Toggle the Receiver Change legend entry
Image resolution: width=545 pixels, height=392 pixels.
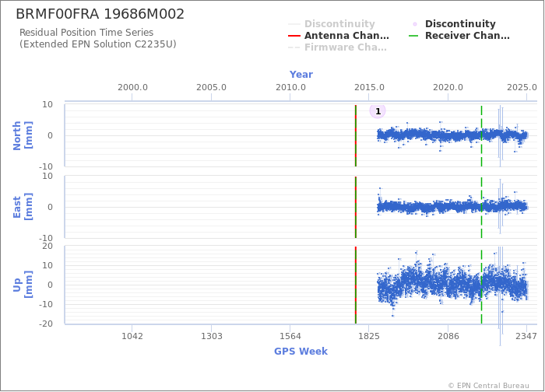(459, 36)
